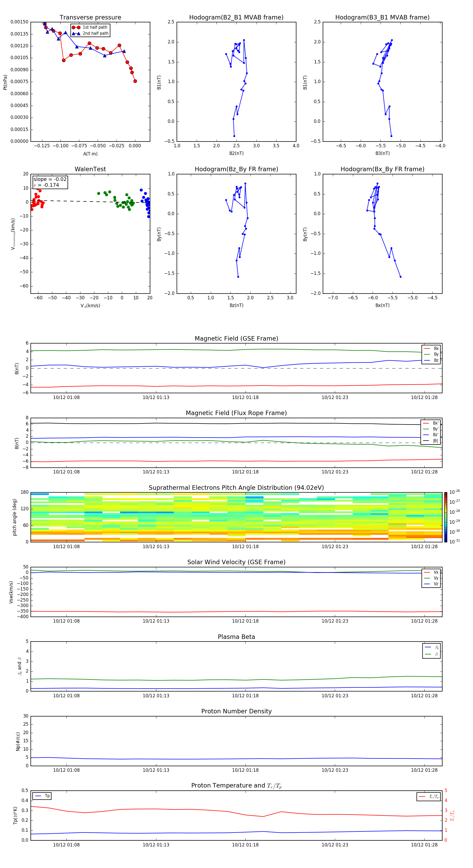Click the 'WalenTest' plot title
This screenshot has height=868, width=473.
(x=90, y=169)
